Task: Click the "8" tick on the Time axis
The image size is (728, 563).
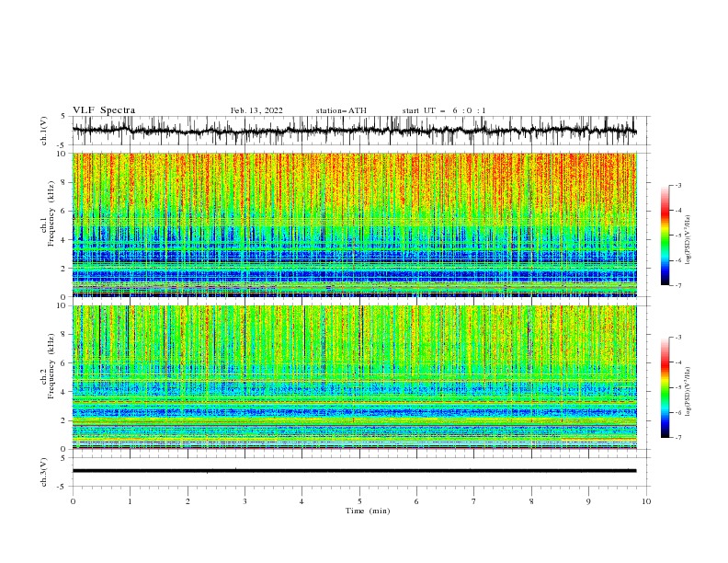Action: point(531,501)
